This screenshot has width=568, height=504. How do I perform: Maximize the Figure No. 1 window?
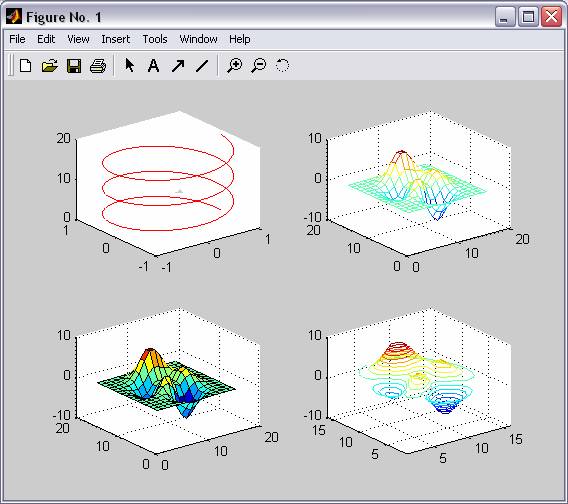click(x=528, y=17)
